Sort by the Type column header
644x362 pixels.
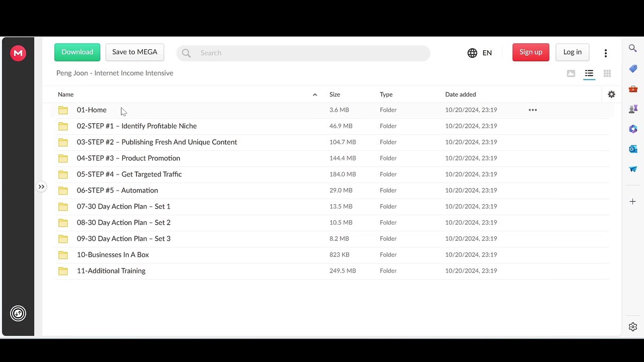point(386,95)
